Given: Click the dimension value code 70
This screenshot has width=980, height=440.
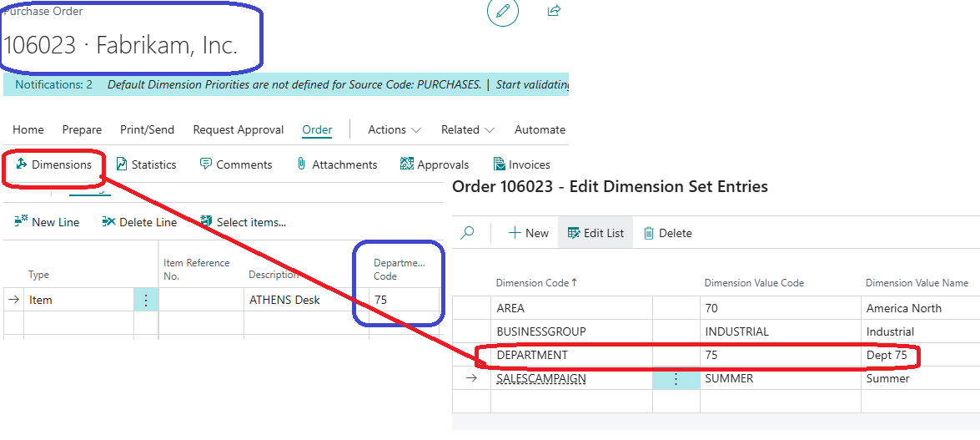Looking at the screenshot, I should click(x=779, y=308).
